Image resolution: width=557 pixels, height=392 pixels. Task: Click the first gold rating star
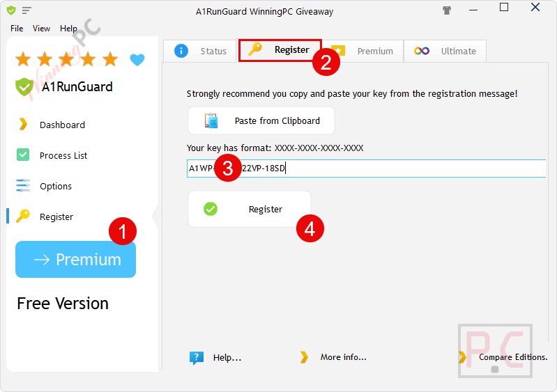click(23, 59)
